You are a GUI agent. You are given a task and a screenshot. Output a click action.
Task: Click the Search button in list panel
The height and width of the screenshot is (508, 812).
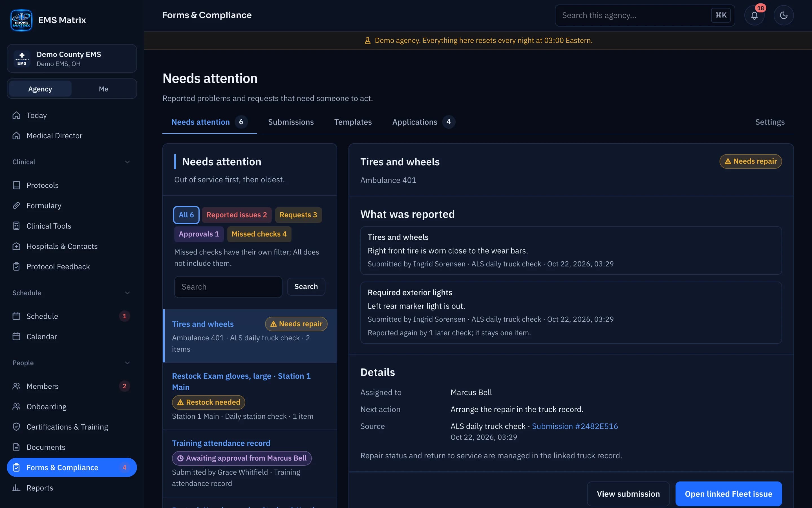pos(306,286)
